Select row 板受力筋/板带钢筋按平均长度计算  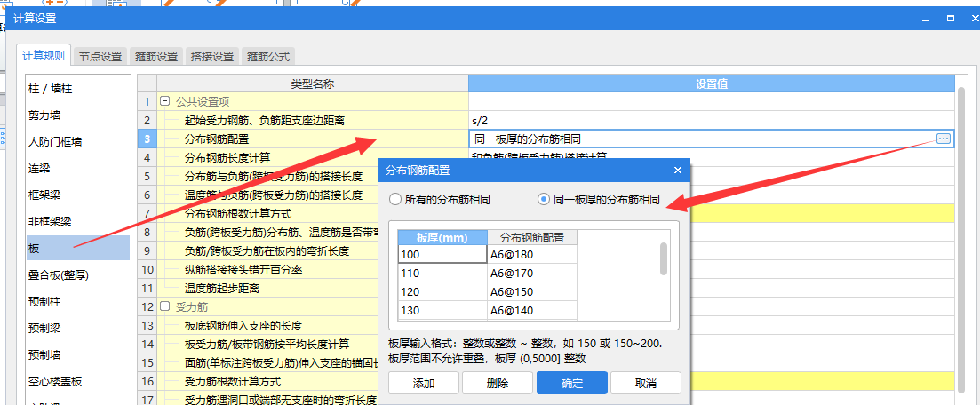coord(267,345)
